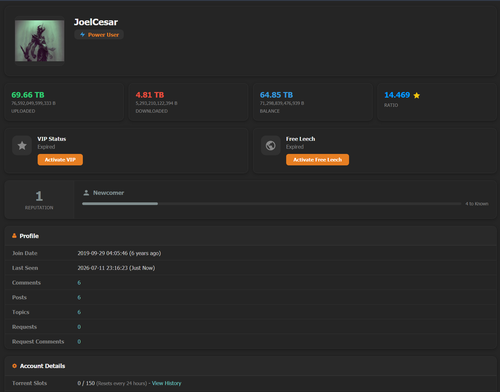Screen dimensions: 500x392
Task: Click the JoelCesar avatar image
Action: tap(39, 41)
